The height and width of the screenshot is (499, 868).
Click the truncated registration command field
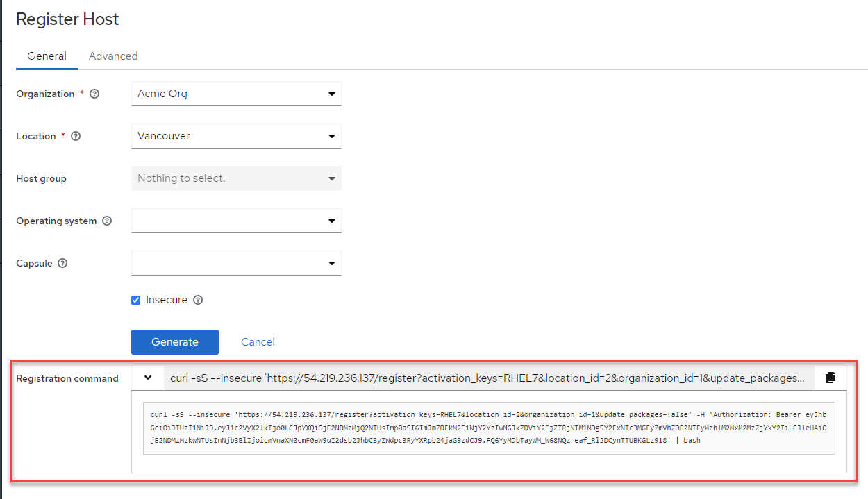click(x=487, y=378)
